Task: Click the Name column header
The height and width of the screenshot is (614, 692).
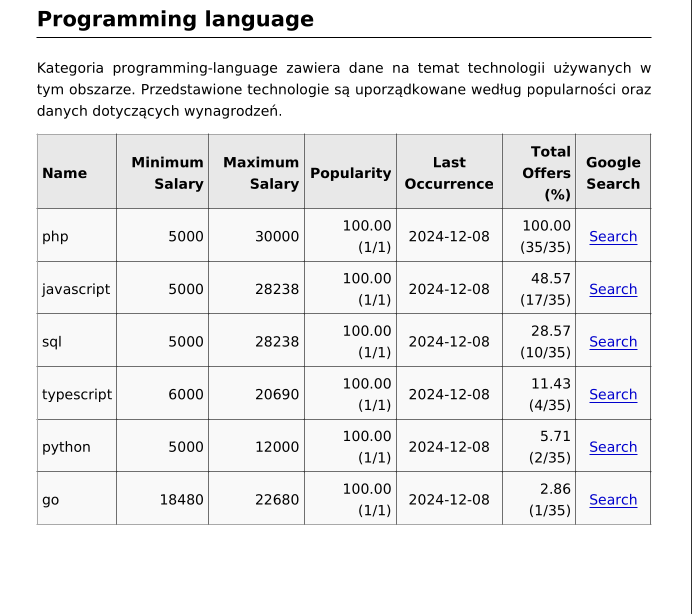Action: [x=65, y=173]
